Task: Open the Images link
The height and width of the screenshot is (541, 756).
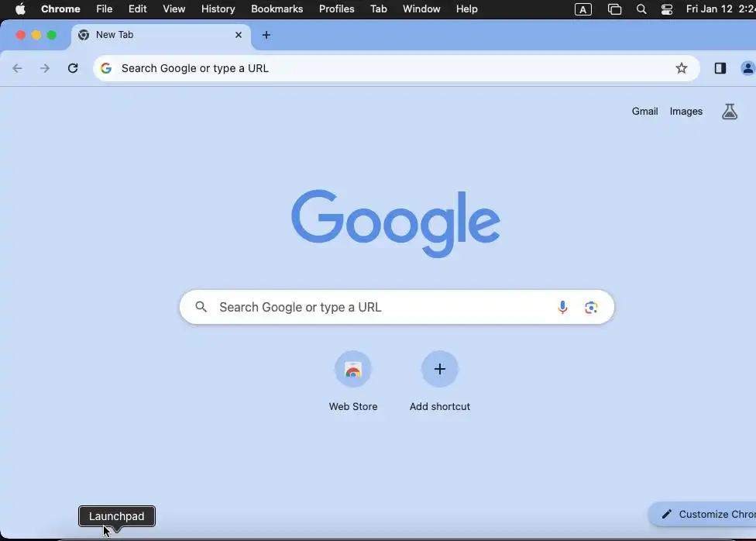Action: (686, 112)
